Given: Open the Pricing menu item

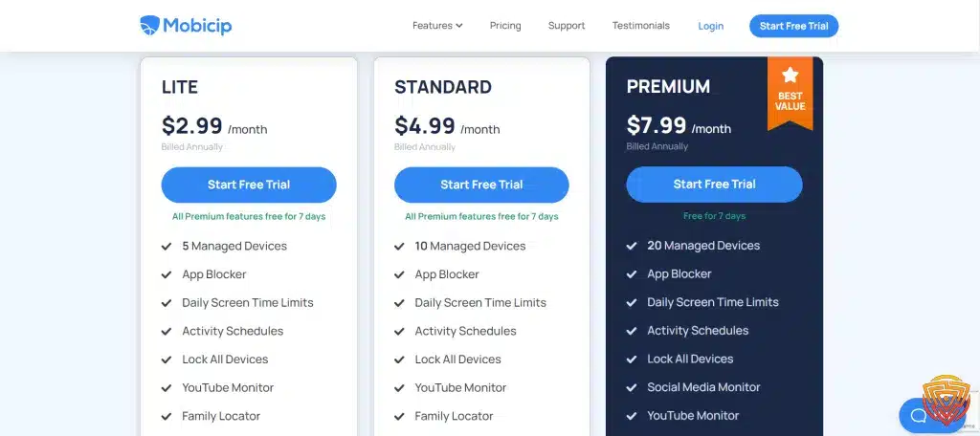Looking at the screenshot, I should click(x=505, y=26).
